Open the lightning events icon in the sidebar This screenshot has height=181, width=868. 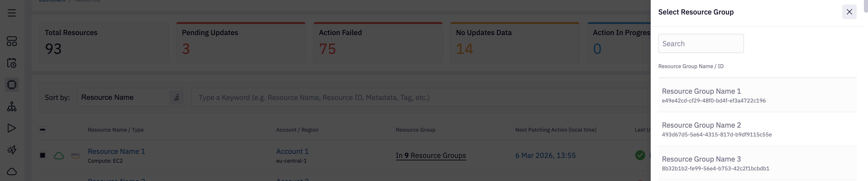(x=12, y=150)
